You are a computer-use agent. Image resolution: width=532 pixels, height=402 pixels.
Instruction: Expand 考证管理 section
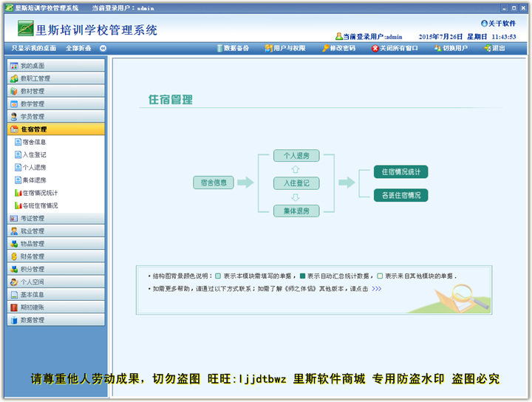pyautogui.click(x=56, y=218)
